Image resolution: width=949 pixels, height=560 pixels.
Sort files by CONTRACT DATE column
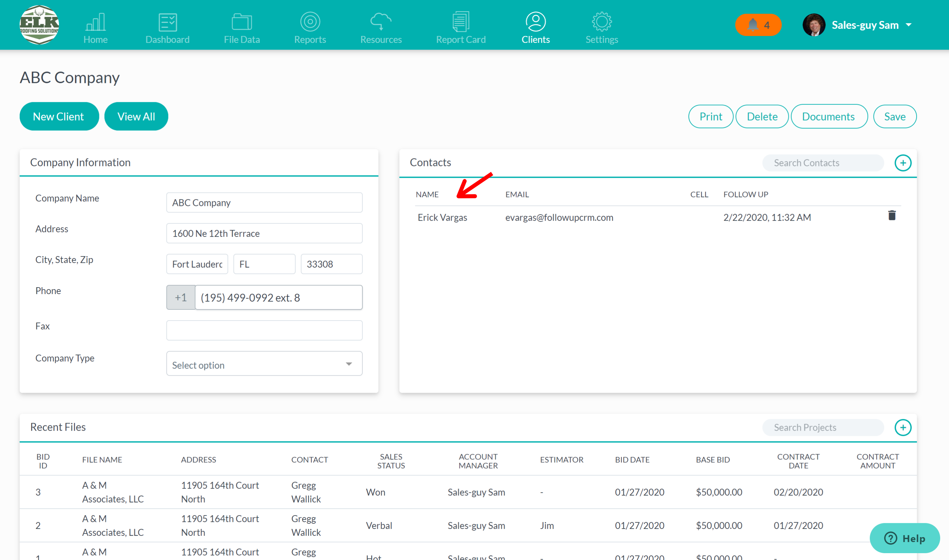798,461
